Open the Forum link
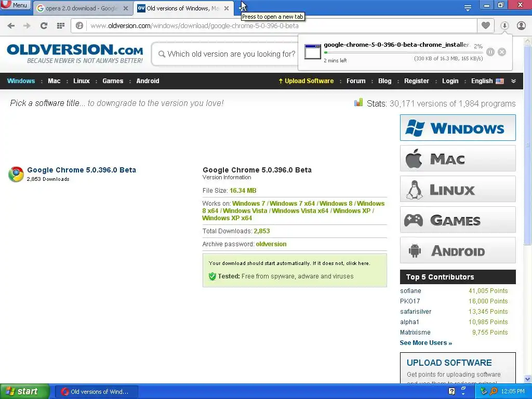The image size is (532, 399). click(x=356, y=81)
